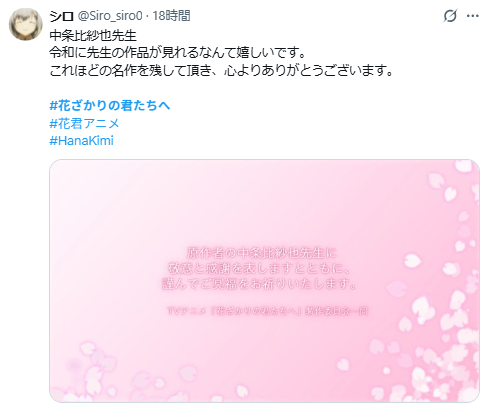This screenshot has height=413, width=494.
Task: Open the #HanaKimi hashtag
Action: pyautogui.click(x=82, y=141)
